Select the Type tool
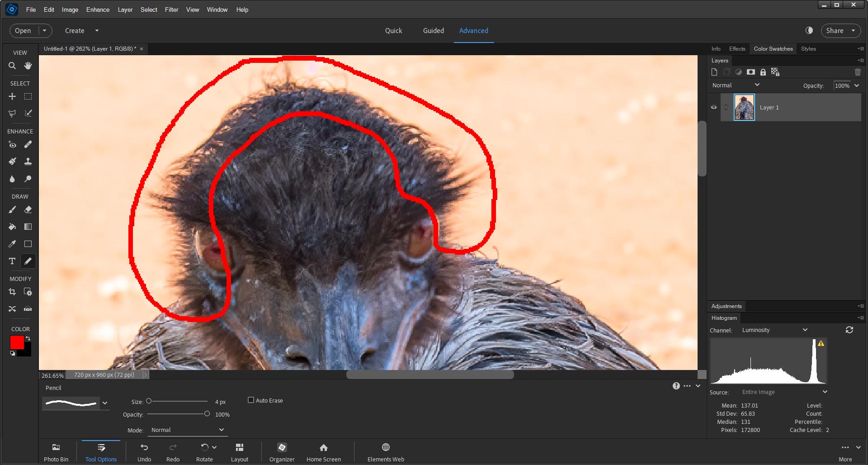Image resolution: width=868 pixels, height=465 pixels. 12,261
